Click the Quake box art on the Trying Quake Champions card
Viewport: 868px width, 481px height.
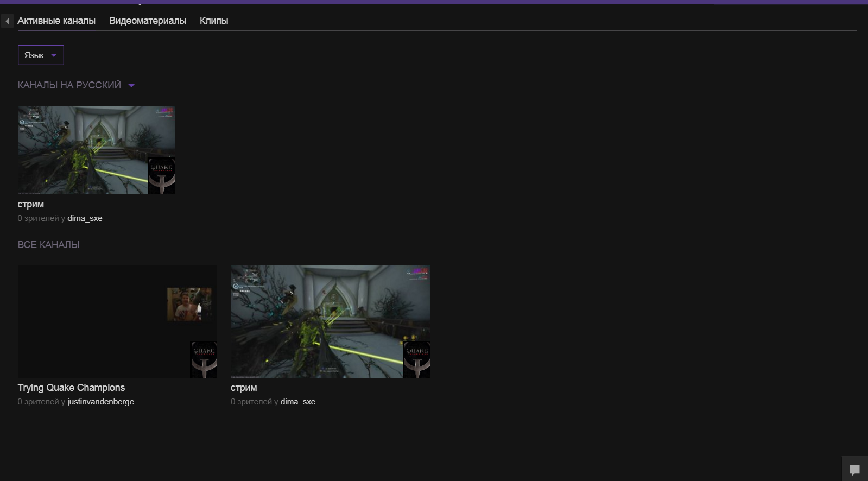pyautogui.click(x=204, y=359)
